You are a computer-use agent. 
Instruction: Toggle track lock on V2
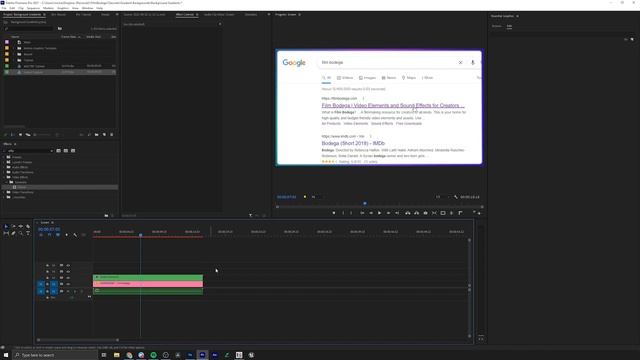[x=47, y=278]
